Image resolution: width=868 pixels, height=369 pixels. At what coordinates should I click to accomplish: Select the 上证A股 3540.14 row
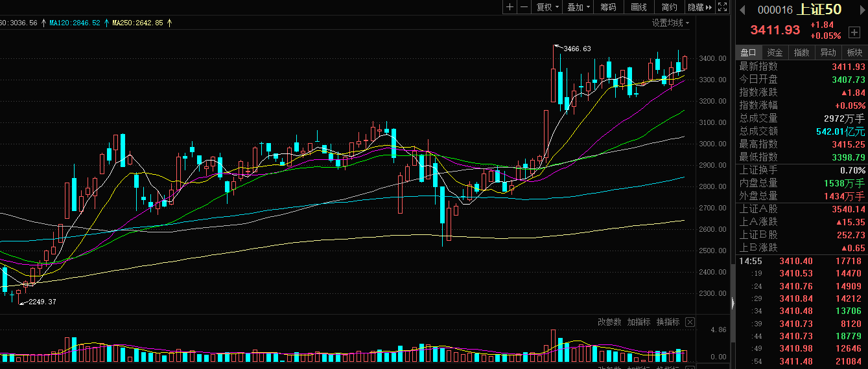(x=802, y=209)
